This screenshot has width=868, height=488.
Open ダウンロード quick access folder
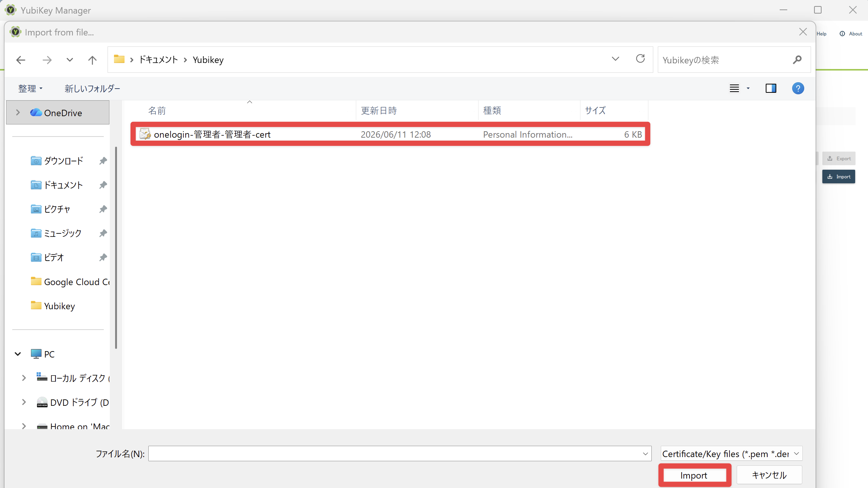pyautogui.click(x=63, y=161)
